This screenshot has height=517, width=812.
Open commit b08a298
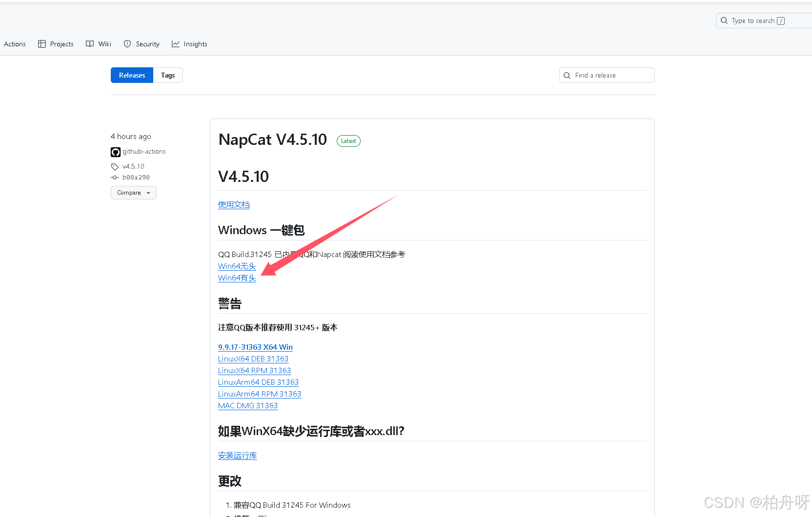point(136,178)
